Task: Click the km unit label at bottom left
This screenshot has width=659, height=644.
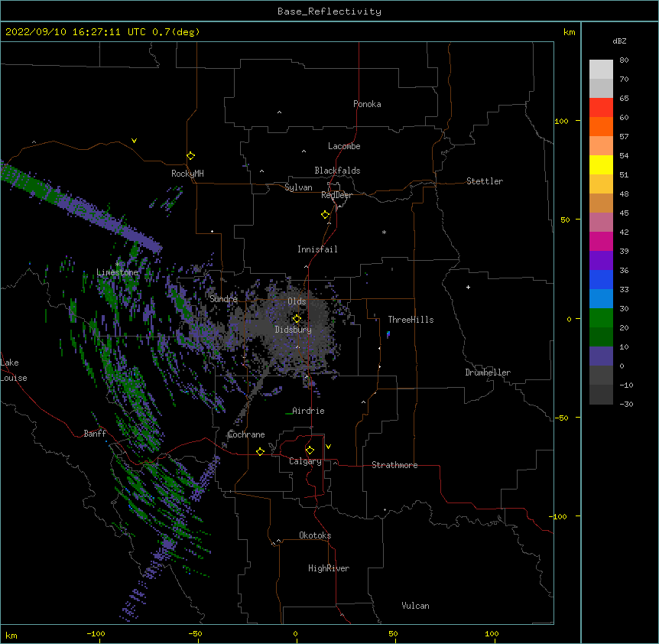Action: 11,635
